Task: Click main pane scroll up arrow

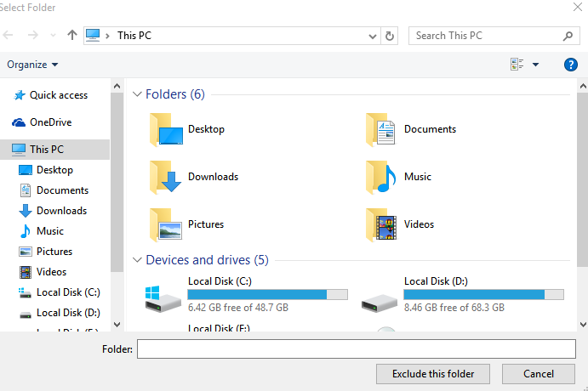Action: pos(583,86)
